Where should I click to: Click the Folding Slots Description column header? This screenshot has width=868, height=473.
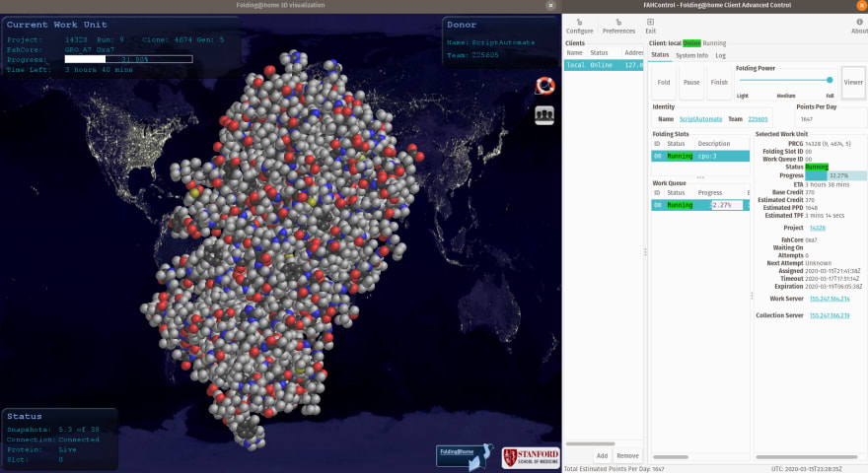click(713, 143)
